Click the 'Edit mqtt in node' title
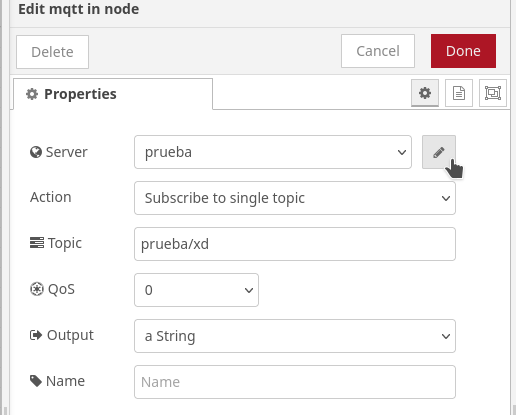The image size is (516, 415). [x=79, y=9]
